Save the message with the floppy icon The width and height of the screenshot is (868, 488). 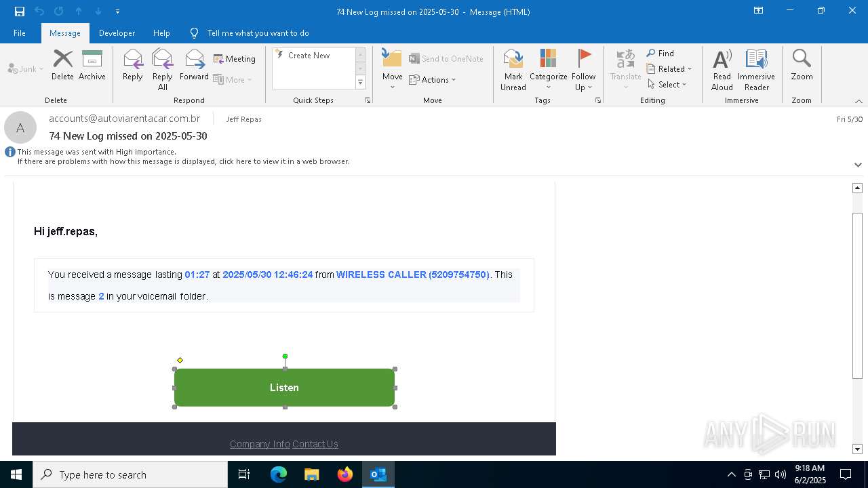[19, 11]
